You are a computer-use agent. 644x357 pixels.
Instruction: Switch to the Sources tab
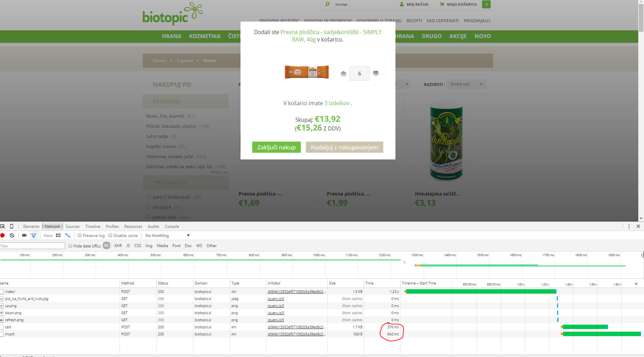point(72,227)
